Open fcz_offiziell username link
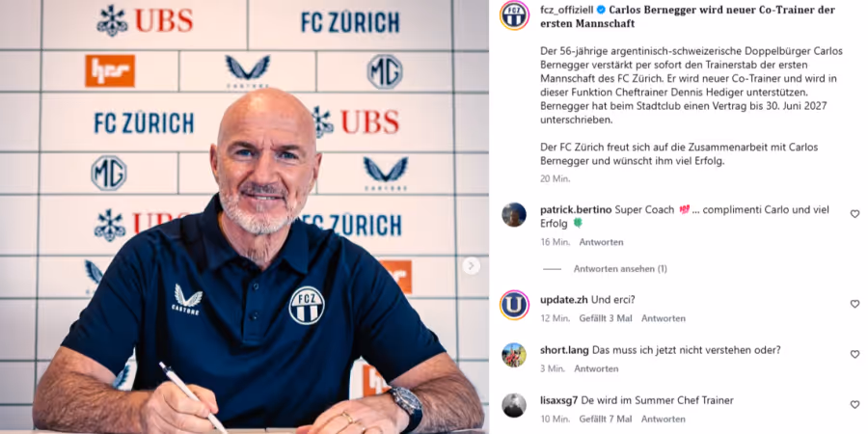Viewport: 868px width, 434px height. tap(566, 10)
